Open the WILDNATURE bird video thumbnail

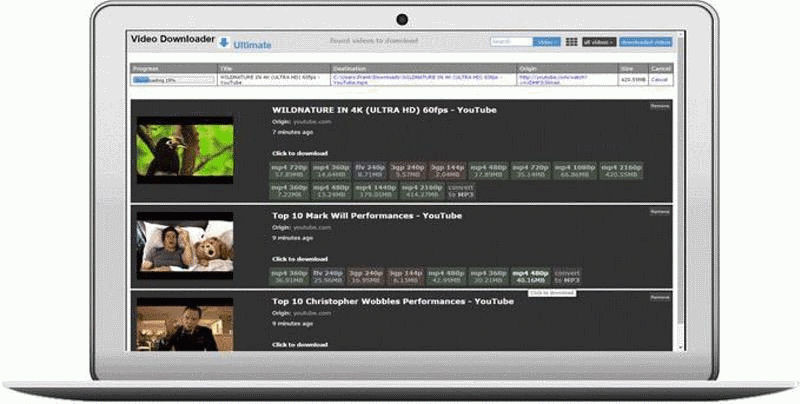[x=185, y=150]
